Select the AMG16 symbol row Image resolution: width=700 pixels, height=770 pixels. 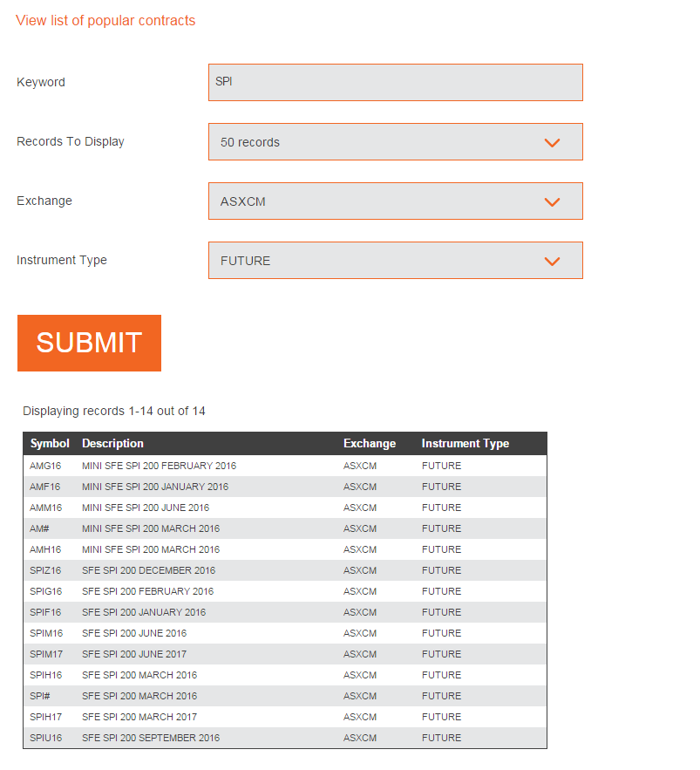45,466
